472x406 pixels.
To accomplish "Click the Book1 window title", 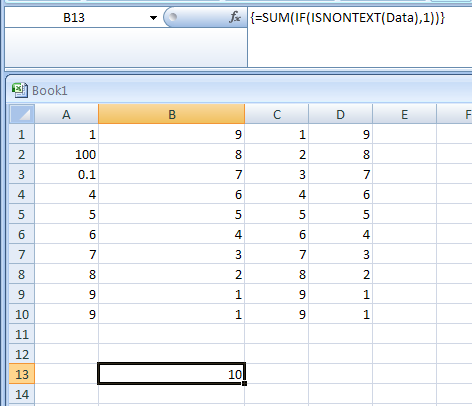I will tap(50, 91).
